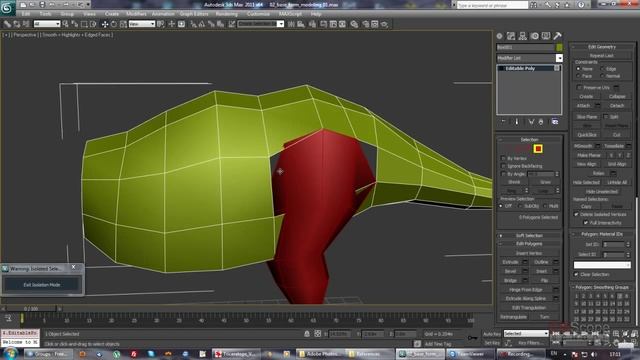Open material ID name dropdown
The image size is (640, 360).
tap(602, 265)
